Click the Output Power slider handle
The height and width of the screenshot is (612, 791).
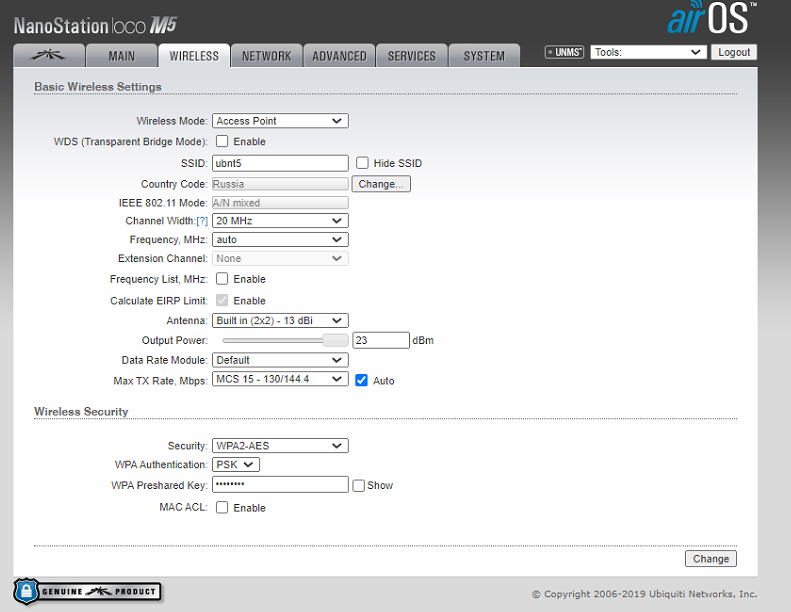335,340
